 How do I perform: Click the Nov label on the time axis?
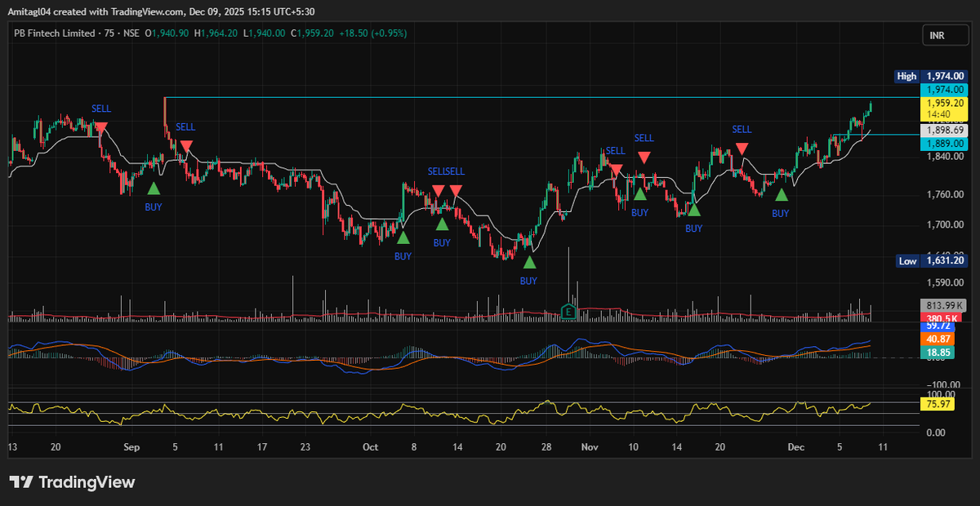click(589, 447)
